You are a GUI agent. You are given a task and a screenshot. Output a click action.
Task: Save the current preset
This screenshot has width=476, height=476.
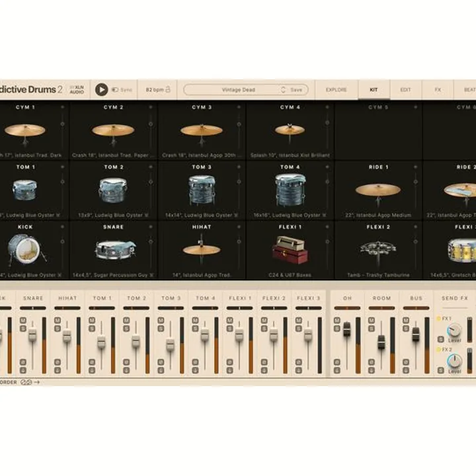tap(296, 90)
